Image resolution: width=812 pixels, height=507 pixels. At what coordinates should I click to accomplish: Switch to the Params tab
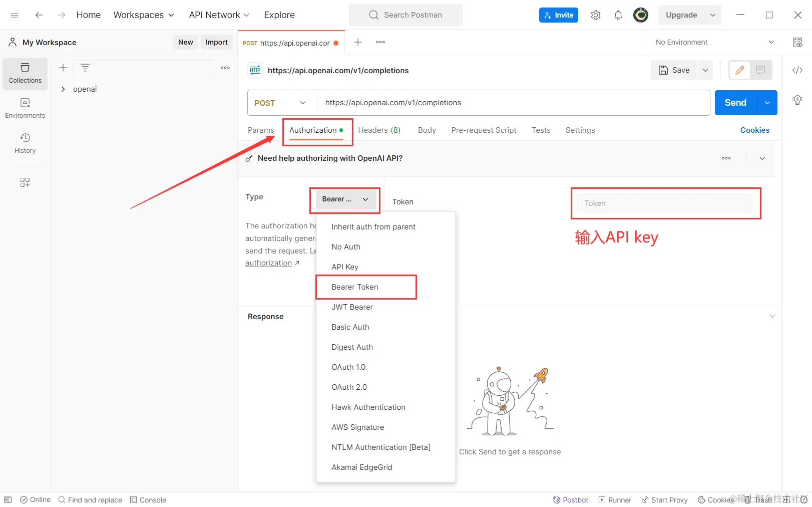tap(261, 130)
